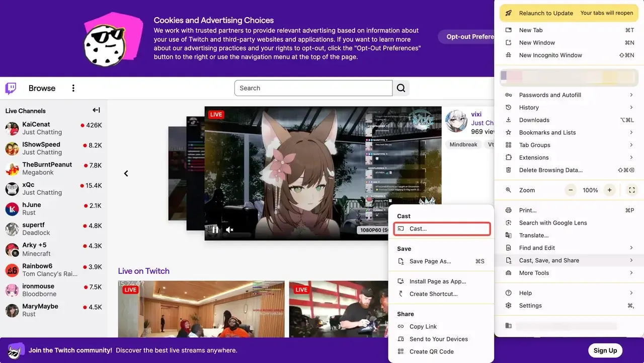Click the Mindbreak tag
644x363 pixels.
point(463,144)
